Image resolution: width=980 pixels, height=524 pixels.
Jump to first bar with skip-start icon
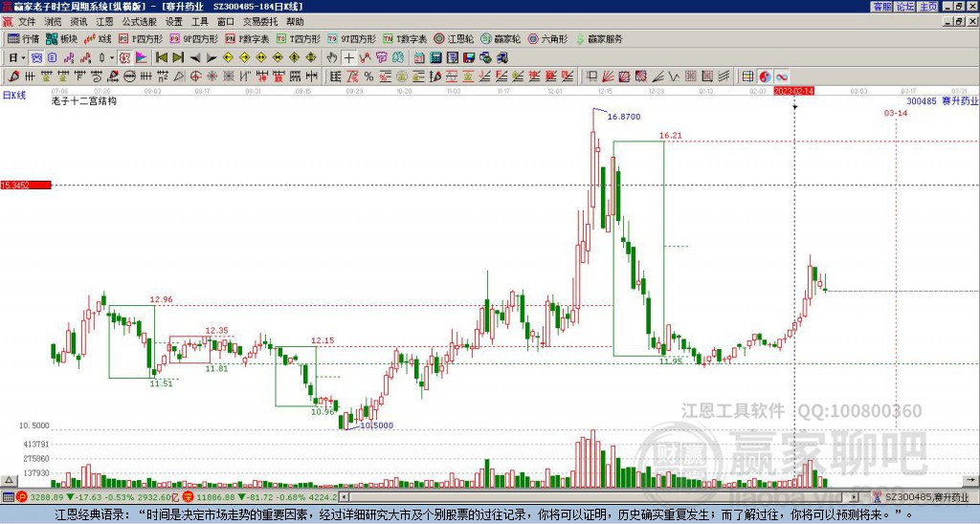point(161,58)
